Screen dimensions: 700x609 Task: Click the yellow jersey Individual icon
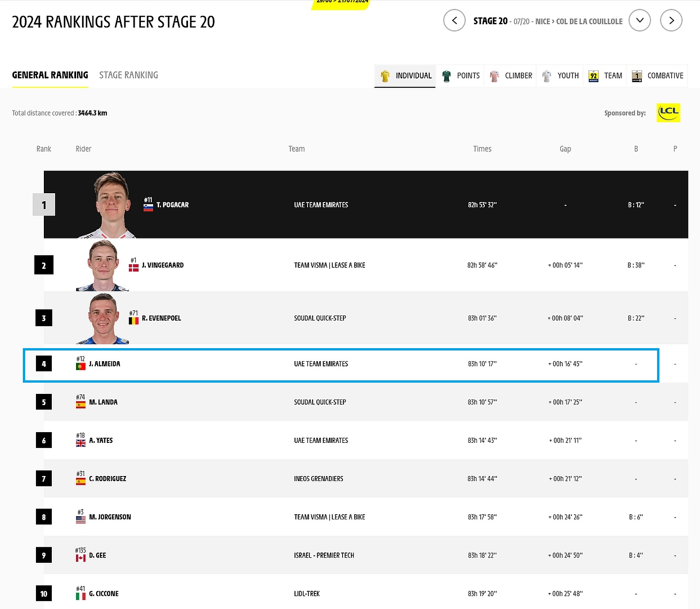(x=385, y=76)
